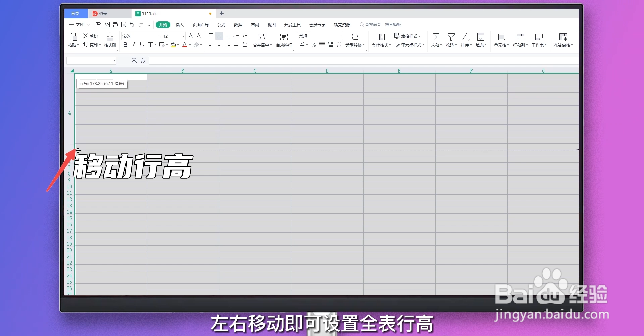Screen dimensions: 644x336
Task: Click the zoom magnifier beside fx
Action: (134, 61)
